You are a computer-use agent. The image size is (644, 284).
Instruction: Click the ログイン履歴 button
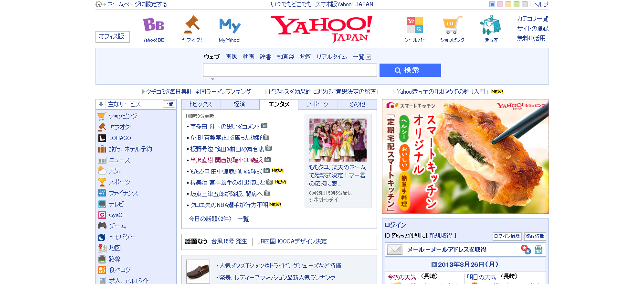507,237
